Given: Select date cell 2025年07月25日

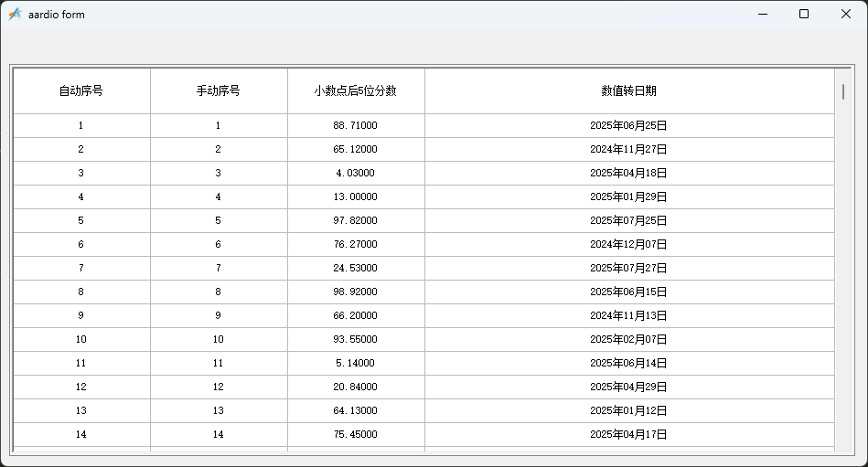Looking at the screenshot, I should pyautogui.click(x=629, y=221).
